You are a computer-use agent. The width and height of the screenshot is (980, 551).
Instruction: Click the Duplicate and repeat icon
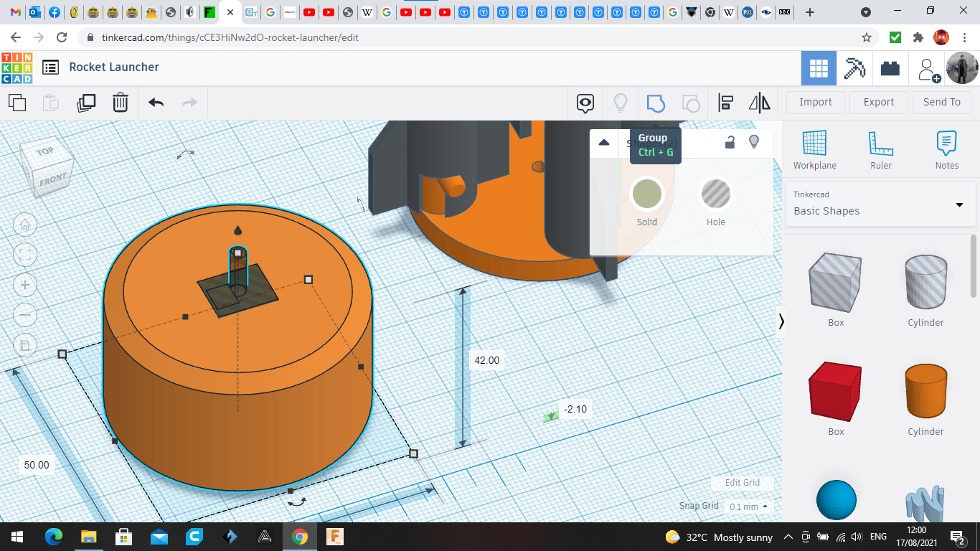click(86, 103)
